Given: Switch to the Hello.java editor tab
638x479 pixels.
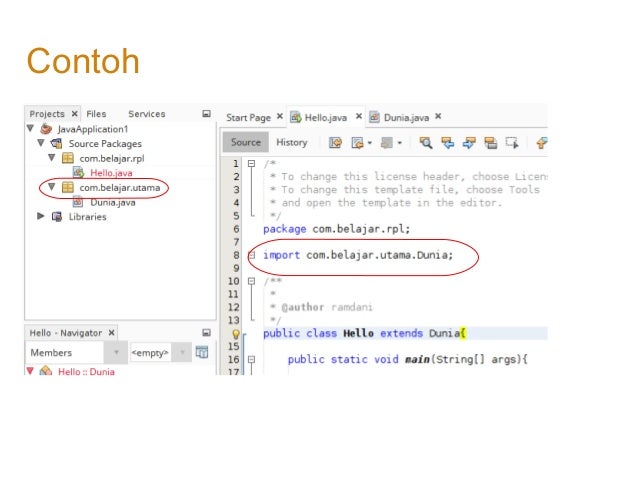Looking at the screenshot, I should (x=326, y=118).
